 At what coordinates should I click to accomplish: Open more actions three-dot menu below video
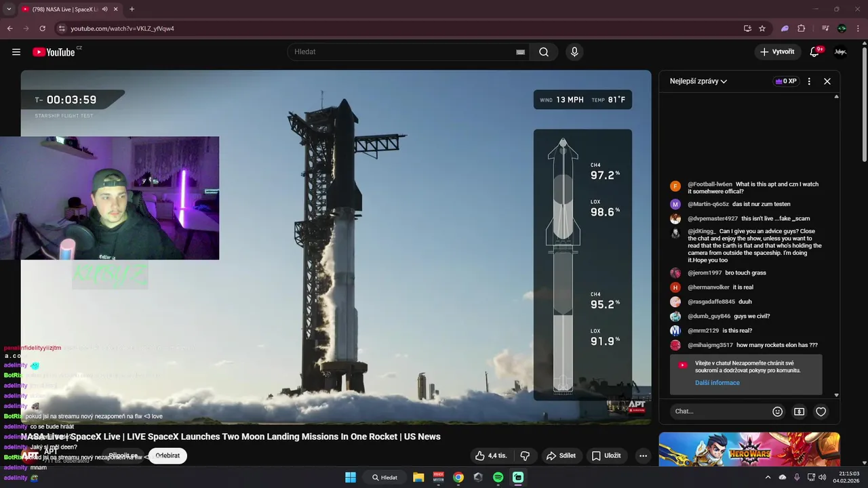[x=643, y=455]
